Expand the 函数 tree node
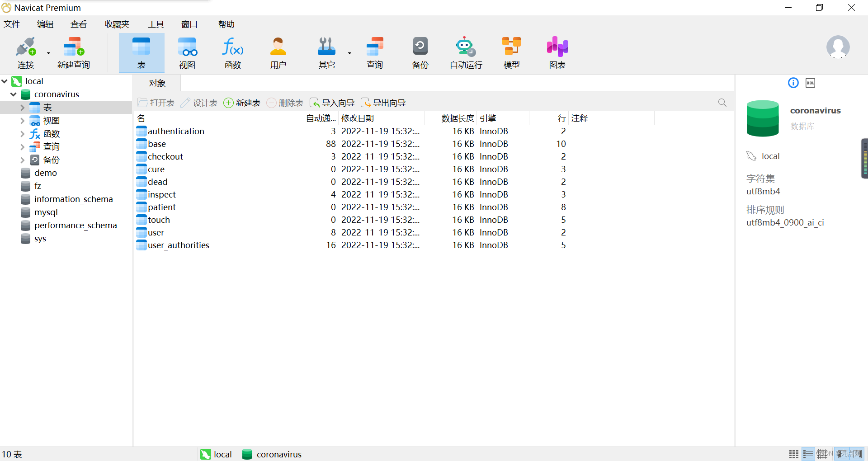 click(22, 134)
